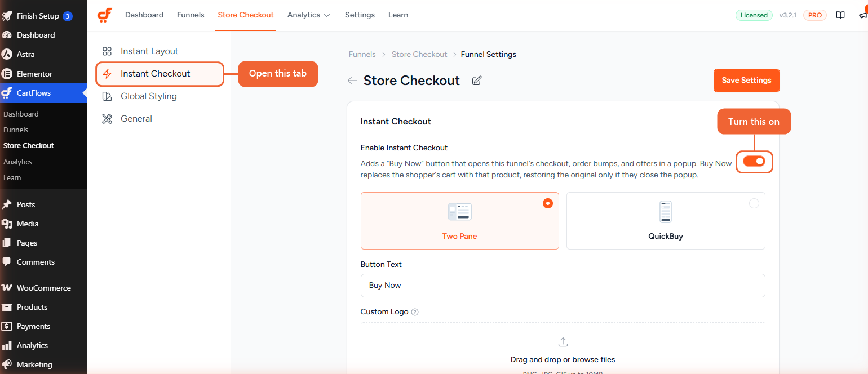The height and width of the screenshot is (374, 868).
Task: Open Analytics in CartFlows sidebar submenu
Action: point(17,162)
